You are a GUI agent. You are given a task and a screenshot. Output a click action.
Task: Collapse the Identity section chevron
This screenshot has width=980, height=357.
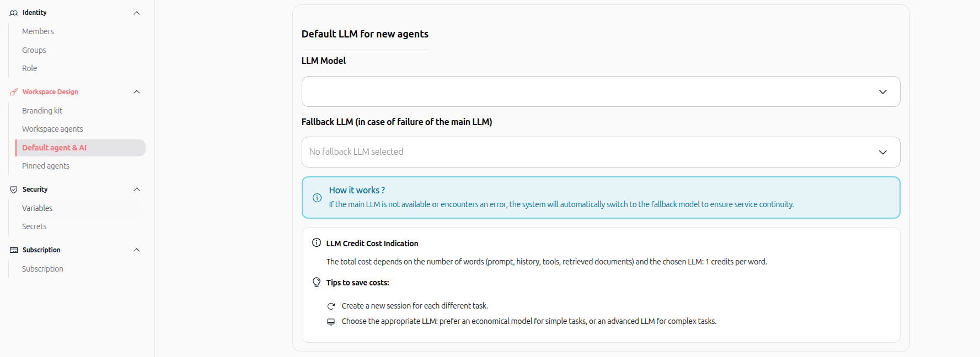[x=137, y=13]
